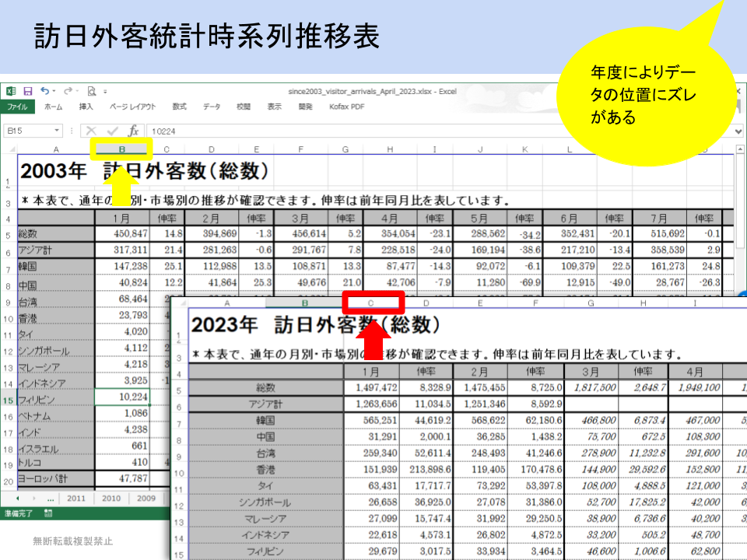This screenshot has height=560, width=747.
Task: Expand the formula bar with the chevron
Action: (x=738, y=131)
